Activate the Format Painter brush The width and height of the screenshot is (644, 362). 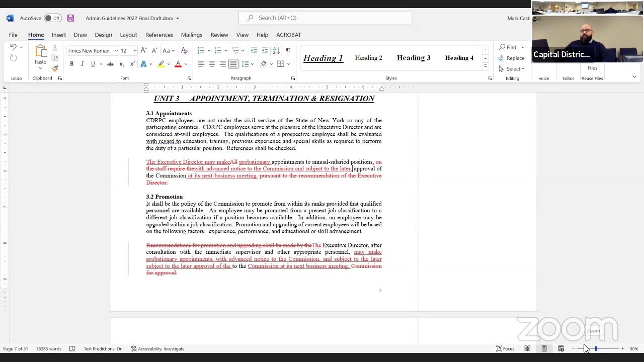coord(55,68)
